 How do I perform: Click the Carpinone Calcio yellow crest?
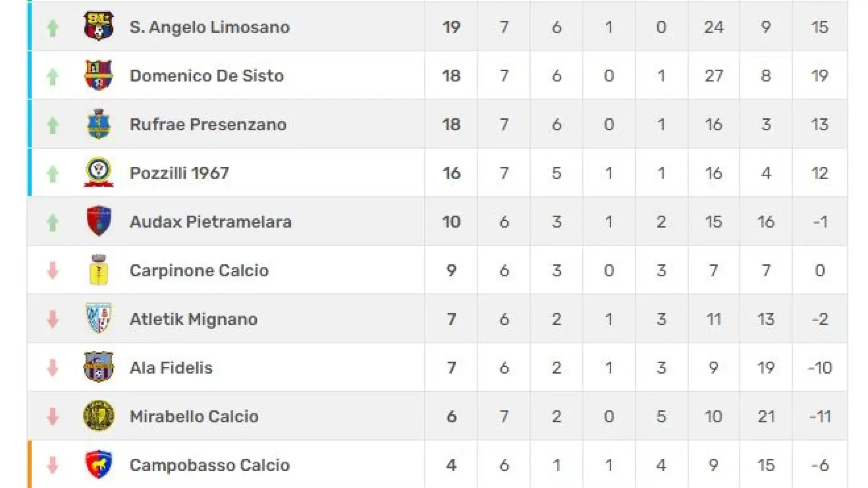tap(99, 270)
